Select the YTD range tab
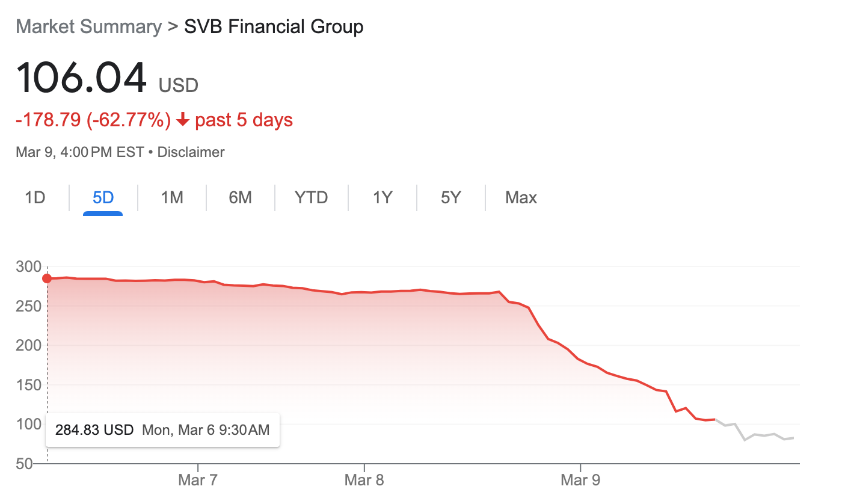The height and width of the screenshot is (504, 842). tap(311, 197)
